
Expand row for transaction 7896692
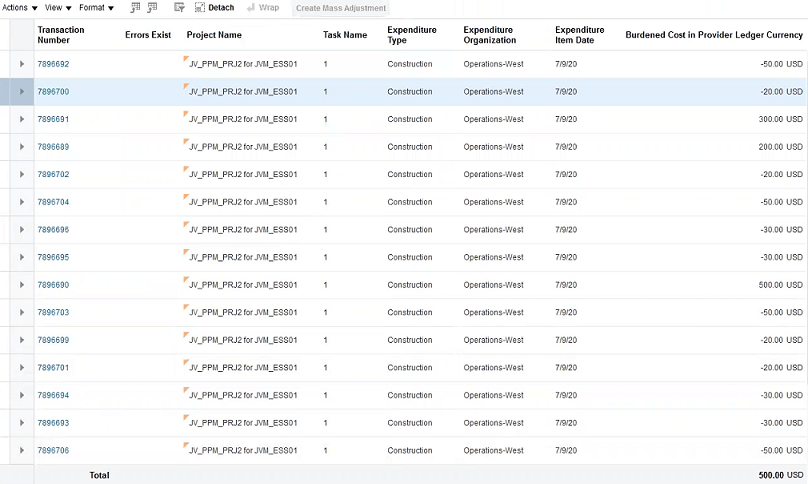coord(22,64)
